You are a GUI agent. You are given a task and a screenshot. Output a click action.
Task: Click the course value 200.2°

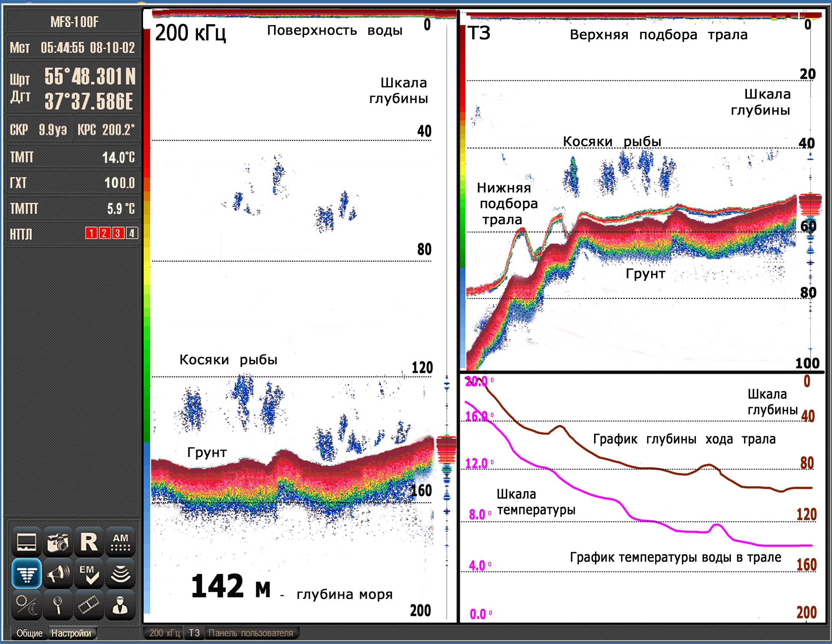click(119, 130)
